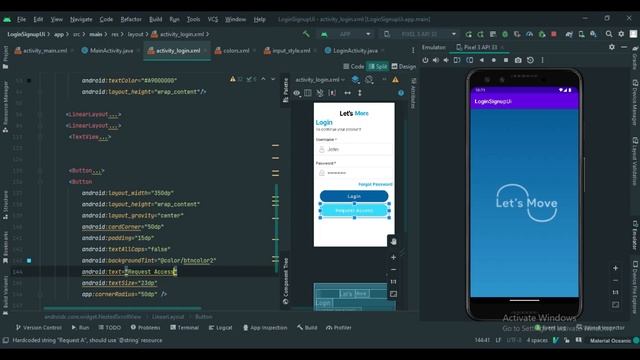Take emulator screenshot with camera icon
This screenshot has width=640, height=360.
click(518, 60)
